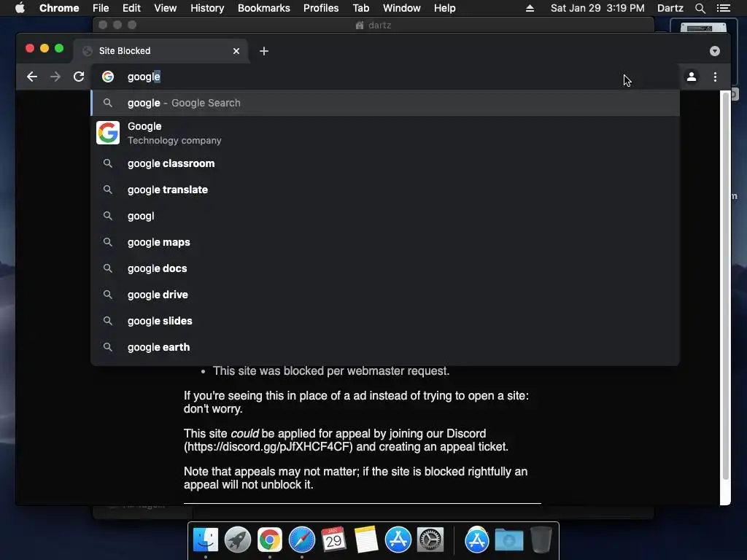
Task: Expand the tab search dropdown arrow
Action: click(x=715, y=51)
